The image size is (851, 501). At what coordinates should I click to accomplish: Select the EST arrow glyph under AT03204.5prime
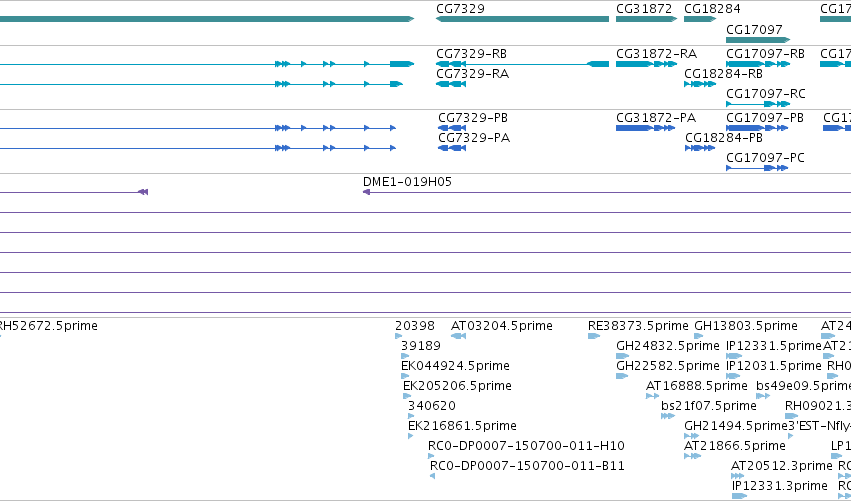click(459, 336)
